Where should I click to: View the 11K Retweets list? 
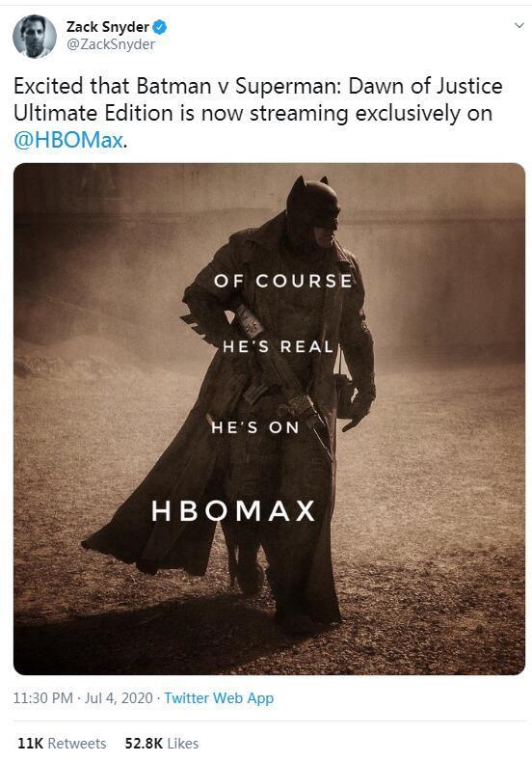(x=62, y=743)
